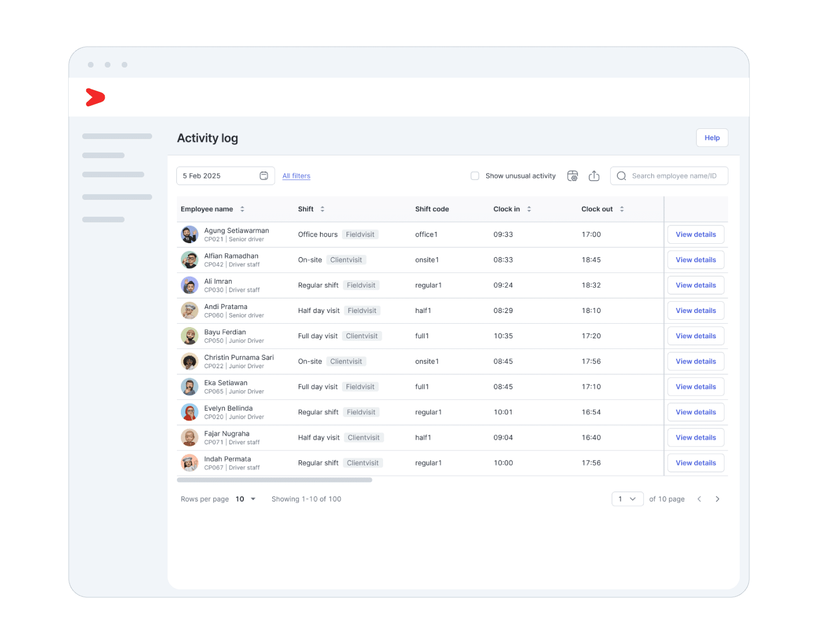Click the export share icon
Viewport: 818px width, 644px height.
[x=594, y=176]
